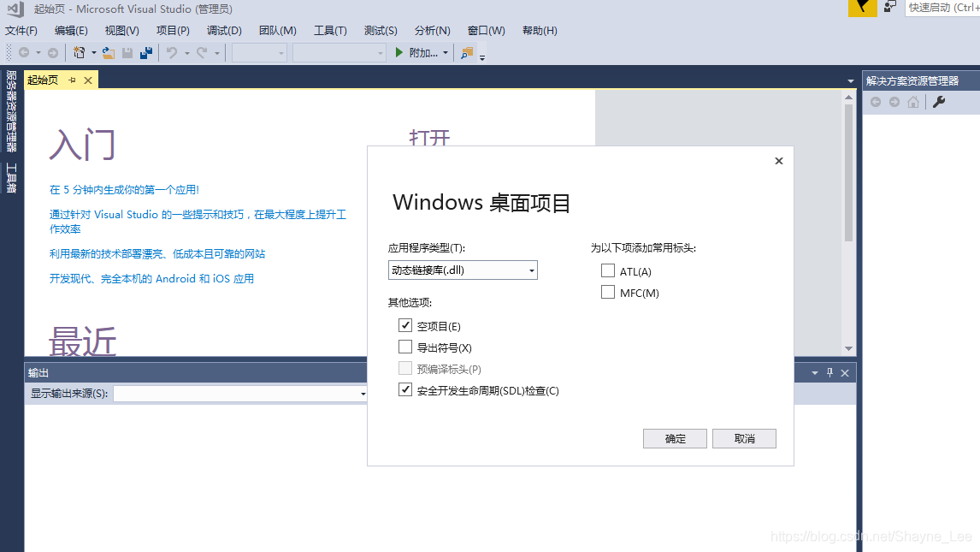
Task: Open the 文件(F) menu
Action: coord(21,31)
